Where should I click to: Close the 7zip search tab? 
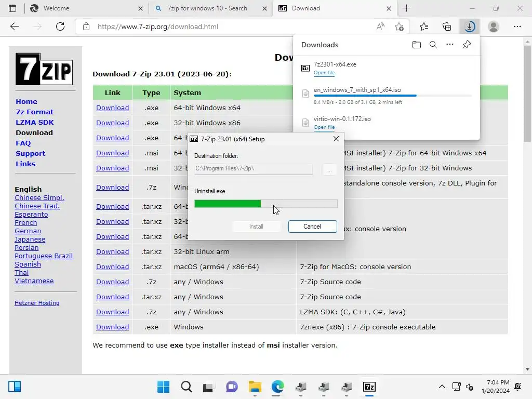tap(264, 8)
